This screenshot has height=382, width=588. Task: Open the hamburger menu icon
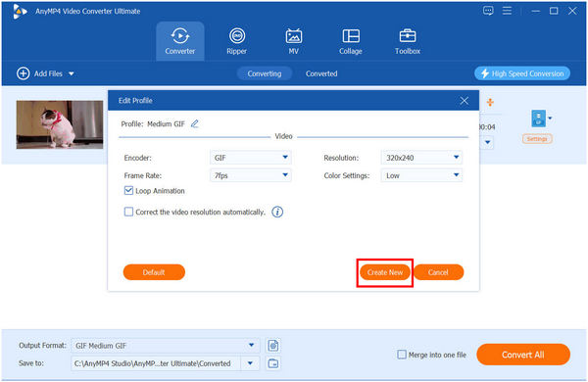coord(507,11)
